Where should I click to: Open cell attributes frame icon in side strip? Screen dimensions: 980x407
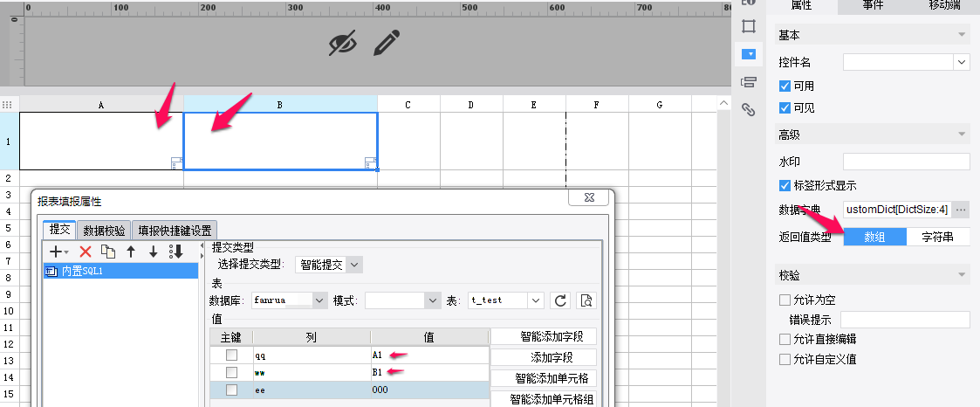(748, 26)
